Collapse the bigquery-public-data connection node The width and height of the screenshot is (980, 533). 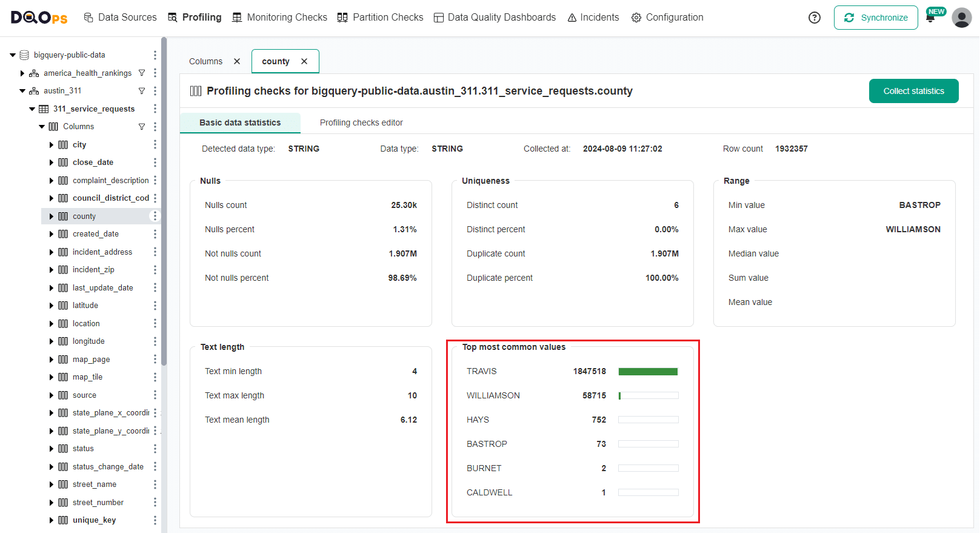pyautogui.click(x=13, y=55)
